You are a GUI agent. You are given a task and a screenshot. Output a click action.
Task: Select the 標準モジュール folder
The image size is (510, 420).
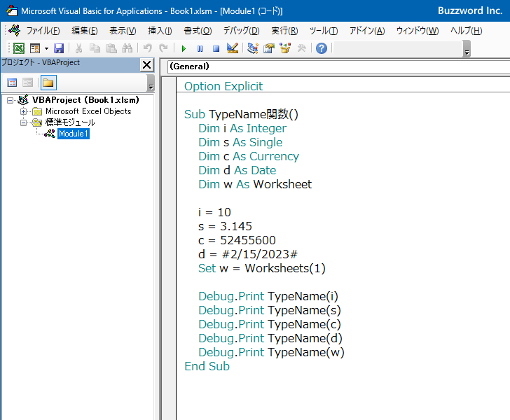(70, 122)
